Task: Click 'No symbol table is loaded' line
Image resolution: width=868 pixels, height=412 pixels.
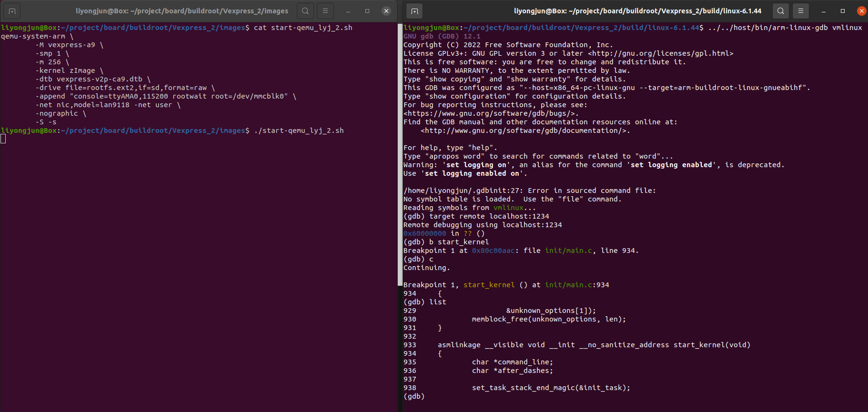Action: (x=513, y=199)
